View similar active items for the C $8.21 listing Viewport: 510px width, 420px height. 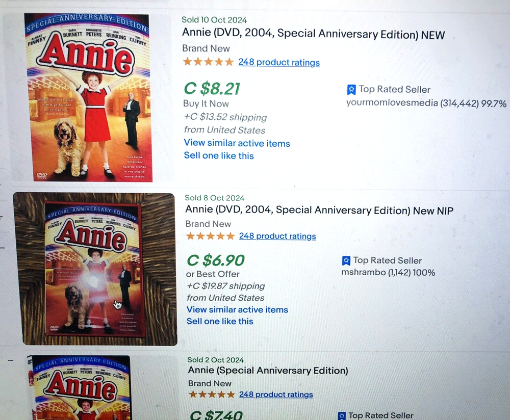click(237, 143)
